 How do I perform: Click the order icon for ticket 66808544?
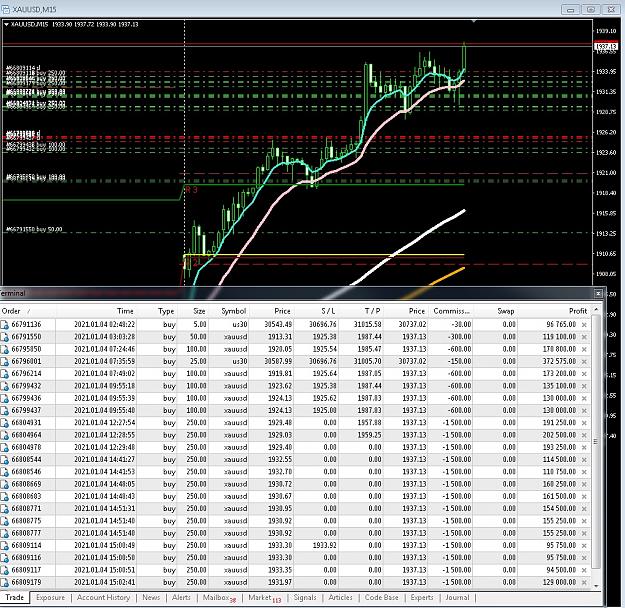pos(5,459)
